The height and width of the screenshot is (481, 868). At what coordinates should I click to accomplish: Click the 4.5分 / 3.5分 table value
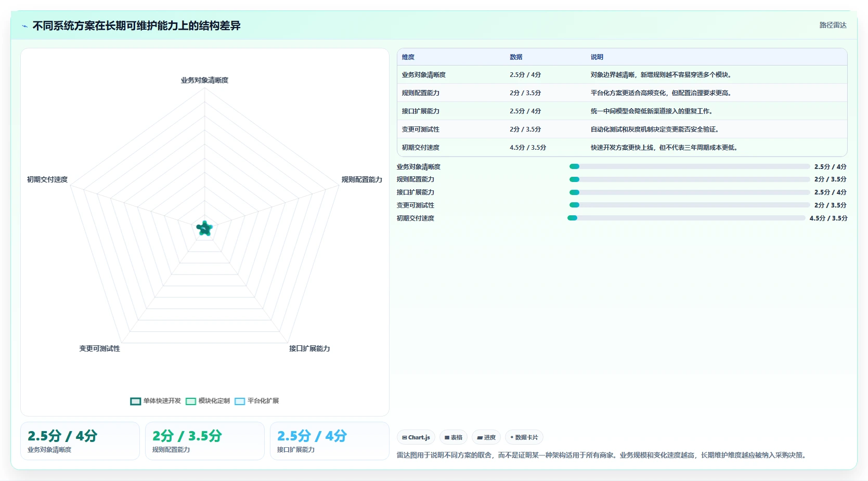tap(528, 148)
